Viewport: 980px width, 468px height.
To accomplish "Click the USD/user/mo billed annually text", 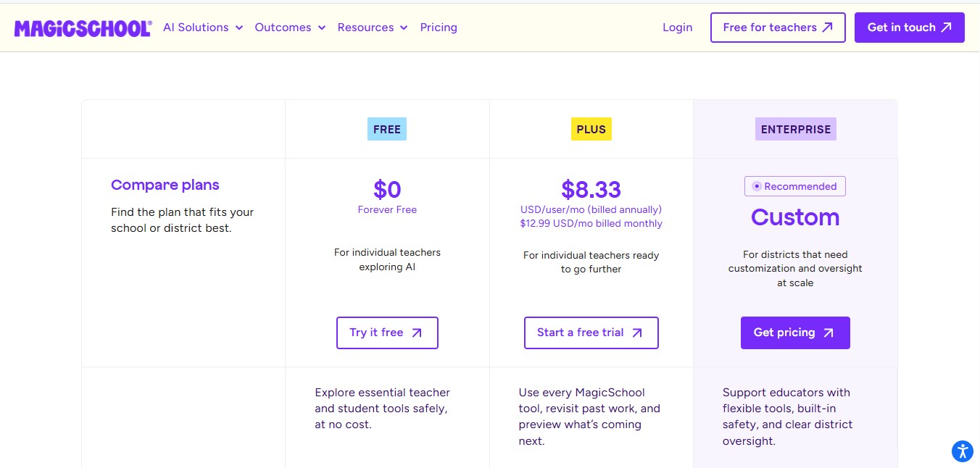I will click(x=591, y=209).
